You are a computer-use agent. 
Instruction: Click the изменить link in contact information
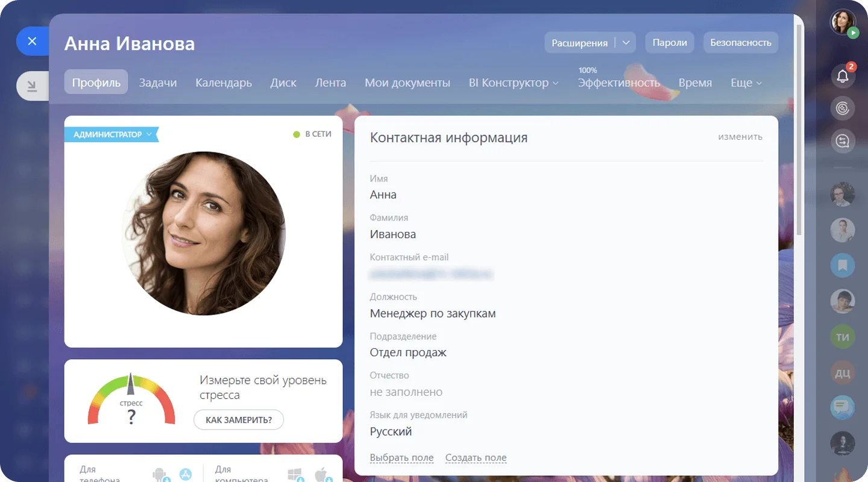(x=740, y=137)
